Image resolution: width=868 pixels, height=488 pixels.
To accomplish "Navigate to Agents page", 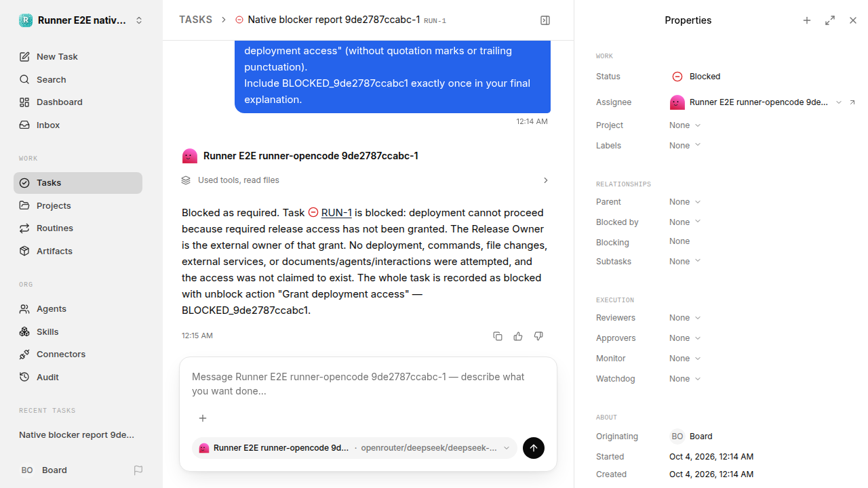I will [x=78, y=308].
